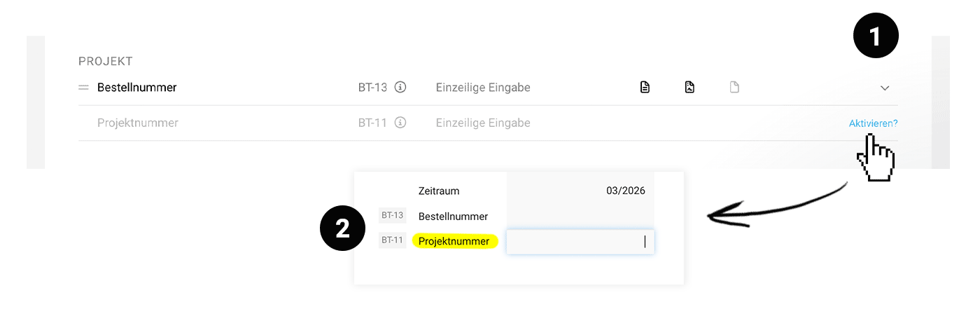Click the Aktivieren? link for Projektnummer
The width and height of the screenshot is (980, 314).
pos(873,123)
